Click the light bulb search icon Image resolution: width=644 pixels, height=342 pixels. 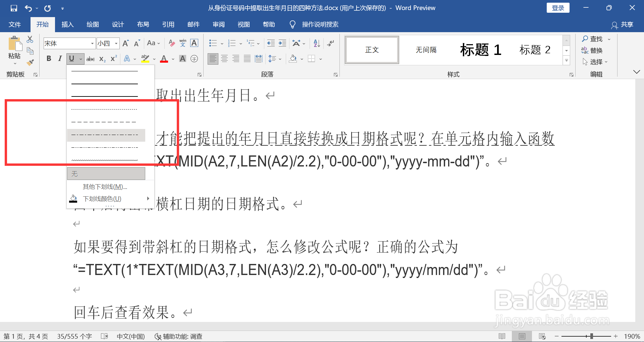tap(292, 24)
